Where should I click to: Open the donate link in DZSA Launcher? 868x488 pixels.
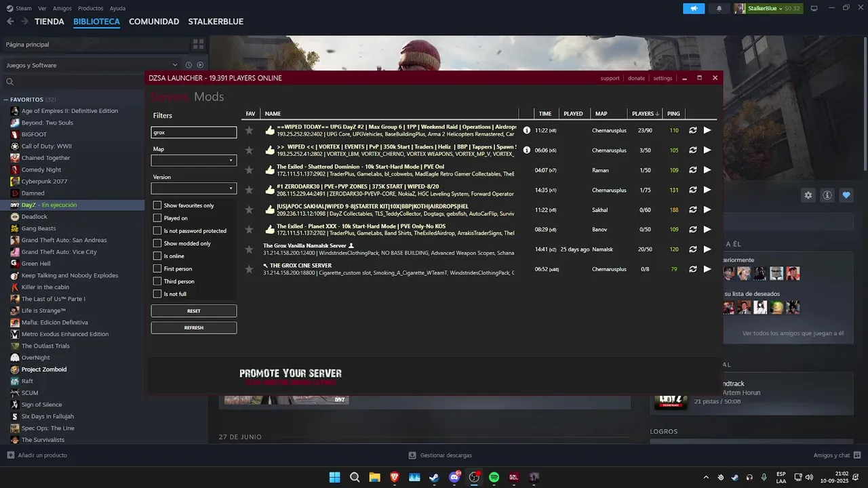[636, 78]
